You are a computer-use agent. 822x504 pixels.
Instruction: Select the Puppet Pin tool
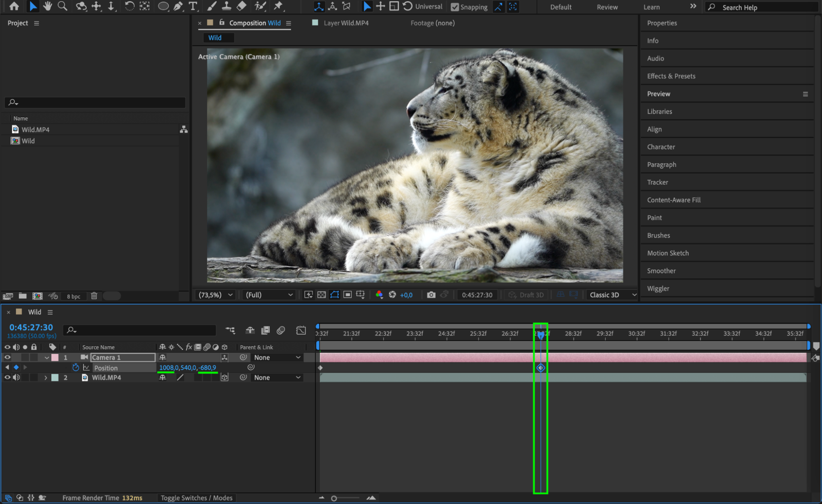coord(278,6)
